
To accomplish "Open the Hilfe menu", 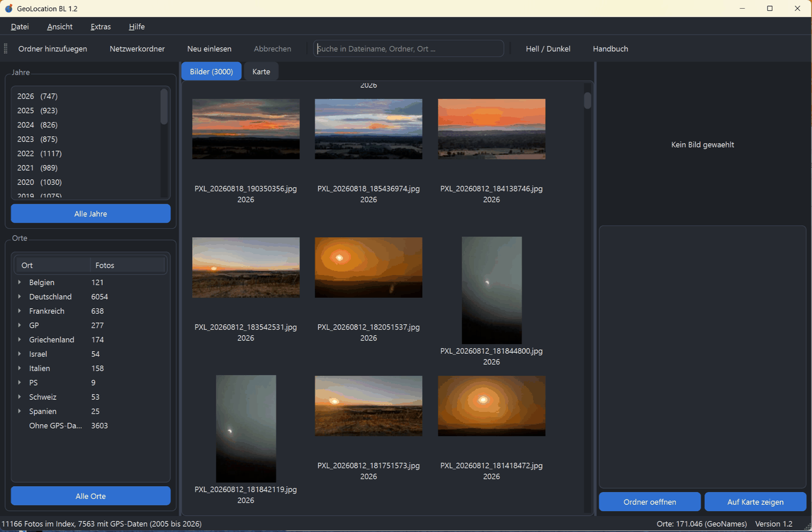I will (x=137, y=27).
